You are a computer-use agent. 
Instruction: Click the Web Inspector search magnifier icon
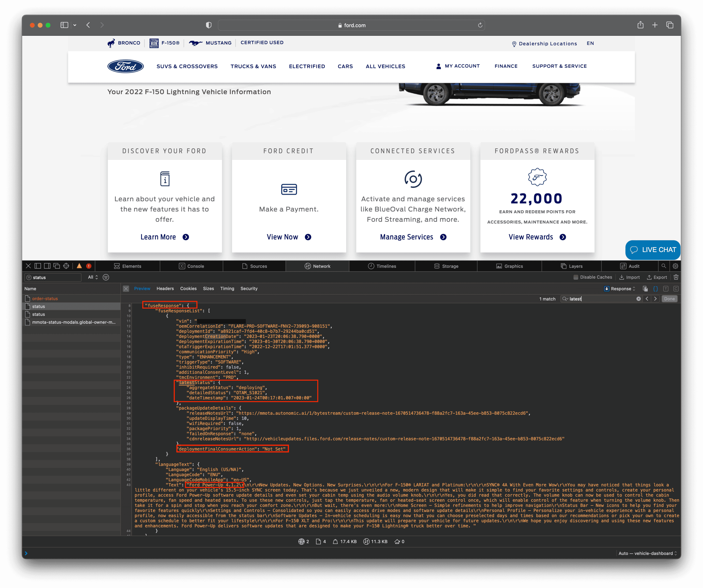click(x=663, y=266)
